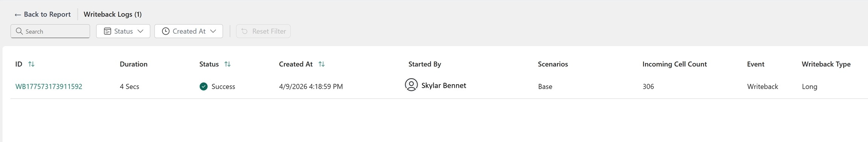This screenshot has width=868, height=142.
Task: Focus the Search input field
Action: (50, 31)
